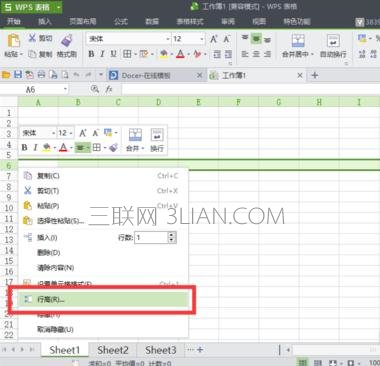The height and width of the screenshot is (366, 380).
Task: Toggle Bold in the ribbon
Action: [x=91, y=54]
